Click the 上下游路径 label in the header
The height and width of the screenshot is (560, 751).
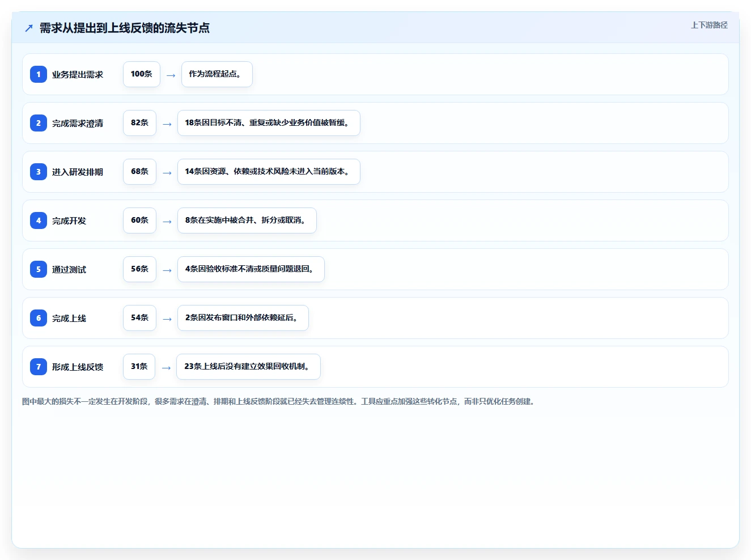709,25
